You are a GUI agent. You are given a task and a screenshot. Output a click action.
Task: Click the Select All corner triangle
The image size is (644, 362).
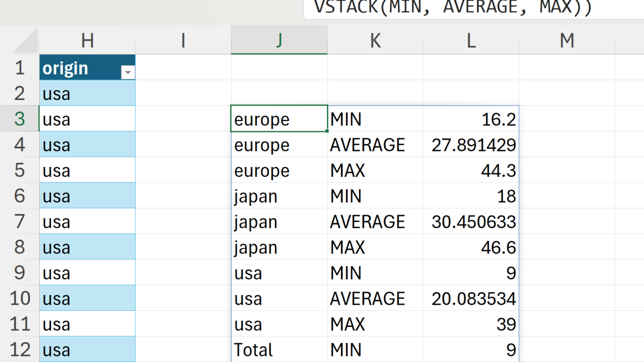pyautogui.click(x=26, y=42)
